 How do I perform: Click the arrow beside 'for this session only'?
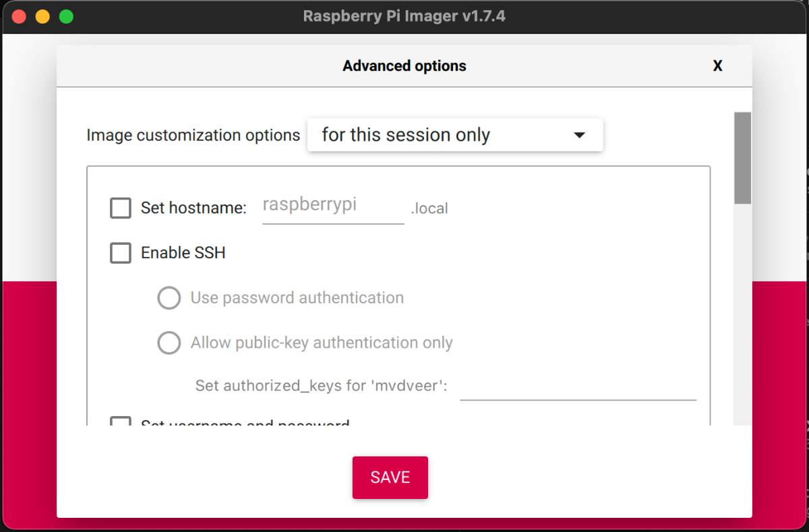click(x=579, y=135)
